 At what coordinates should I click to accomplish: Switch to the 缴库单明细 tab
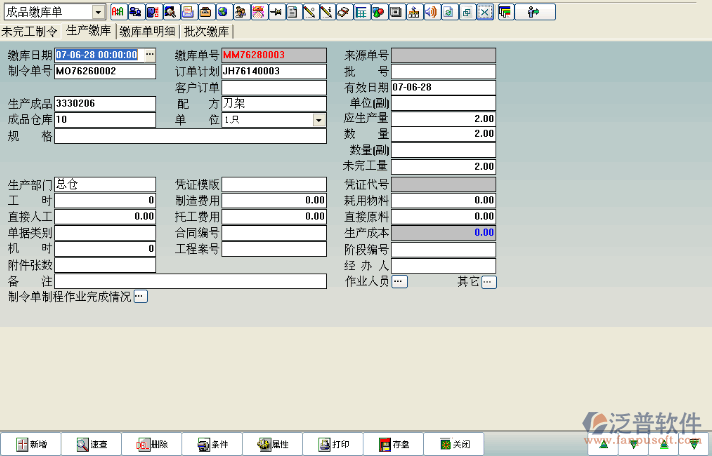[146, 31]
